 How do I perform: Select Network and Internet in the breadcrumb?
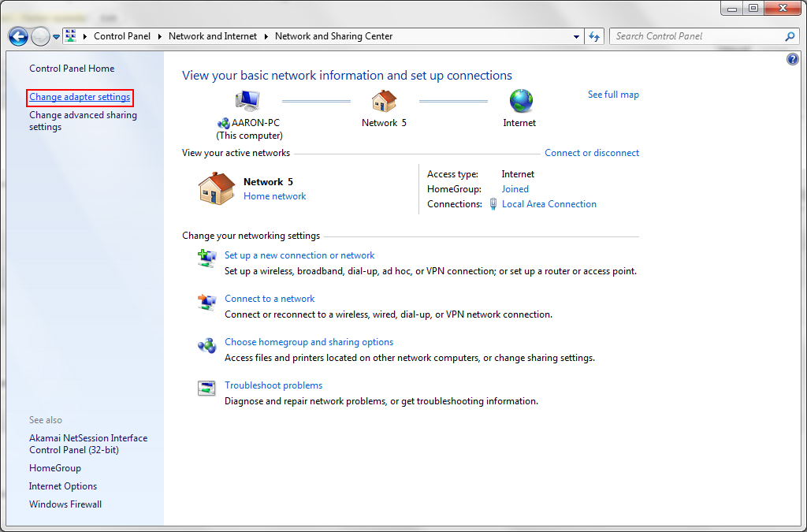pos(213,36)
